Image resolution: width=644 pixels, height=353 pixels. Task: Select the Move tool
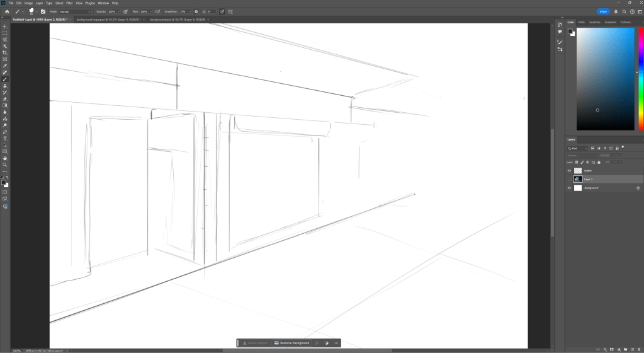5,26
